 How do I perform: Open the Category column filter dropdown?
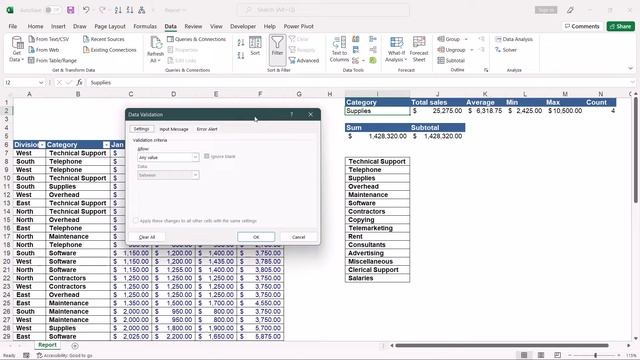click(106, 145)
